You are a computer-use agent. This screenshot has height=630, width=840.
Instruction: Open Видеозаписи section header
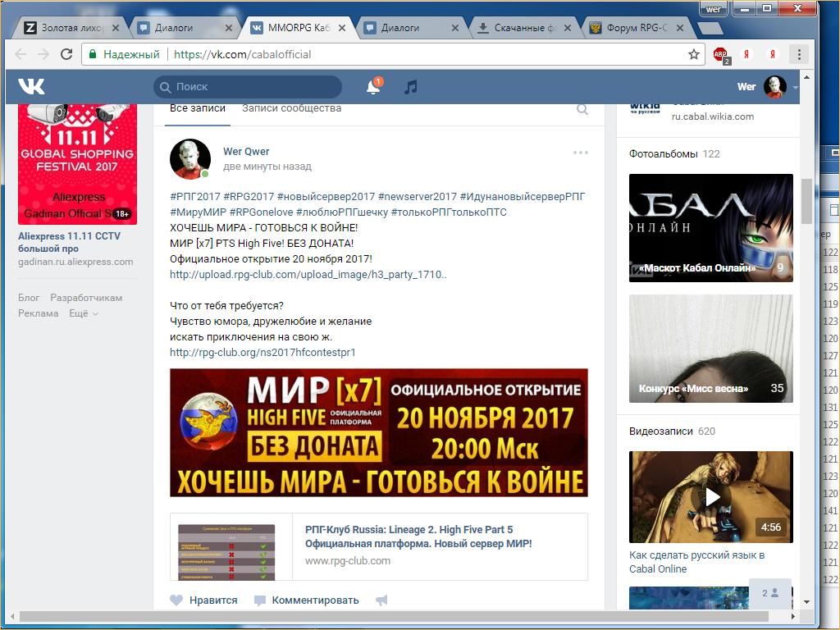(660, 431)
